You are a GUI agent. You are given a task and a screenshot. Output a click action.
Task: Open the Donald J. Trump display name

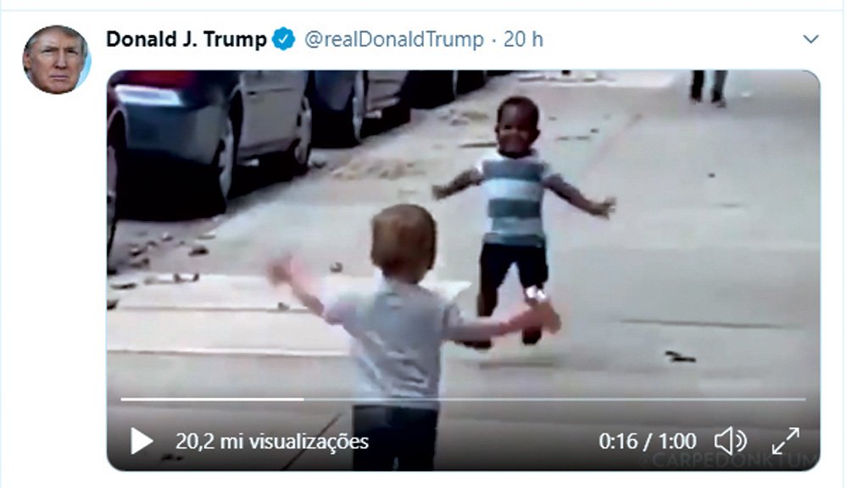(x=186, y=39)
